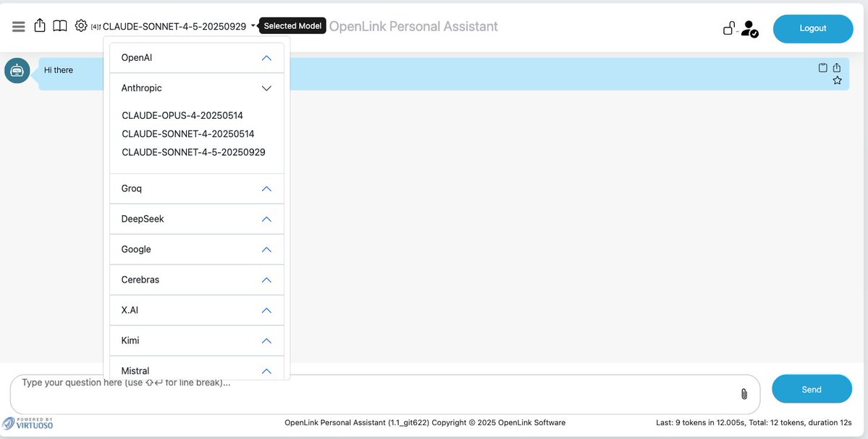Screen dimensions: 868x439
Task: Select CLAUDE-SONNET-4-5-20250929 in the list
Action: [193, 152]
